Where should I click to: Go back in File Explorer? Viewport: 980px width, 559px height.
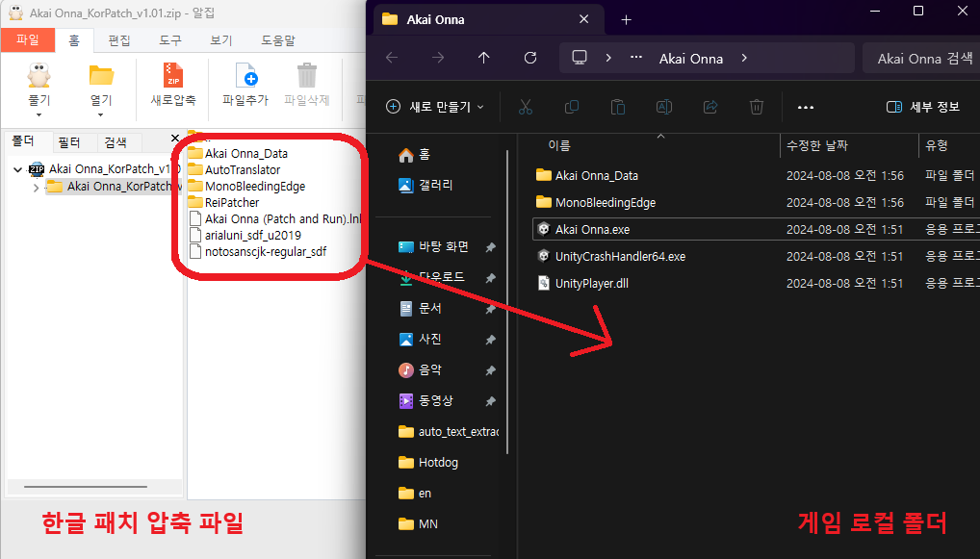(x=392, y=58)
